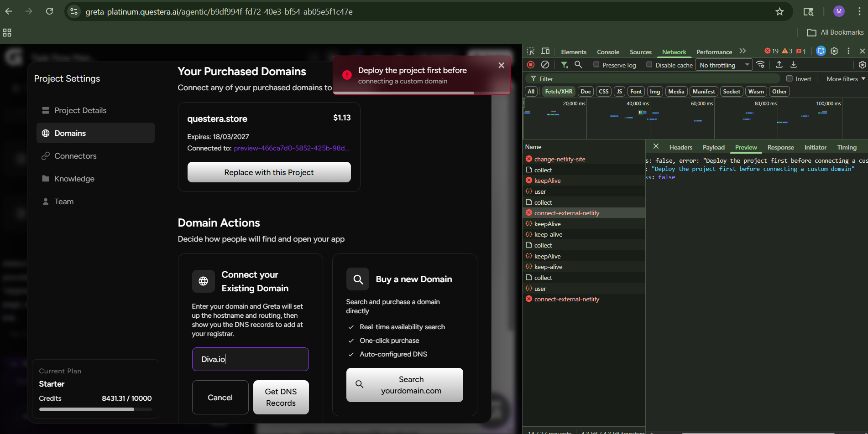Import a HAR file via upload icon
The image size is (868, 434).
point(779,65)
